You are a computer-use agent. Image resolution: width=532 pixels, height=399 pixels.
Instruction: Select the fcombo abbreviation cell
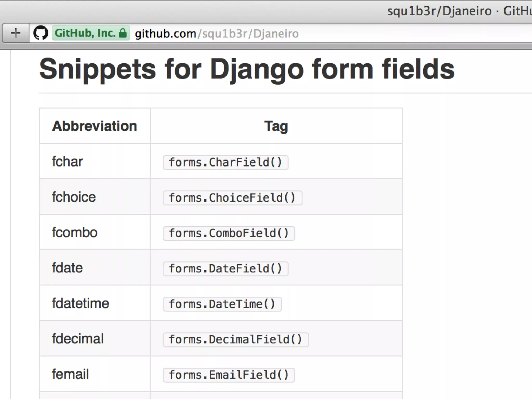click(x=95, y=232)
